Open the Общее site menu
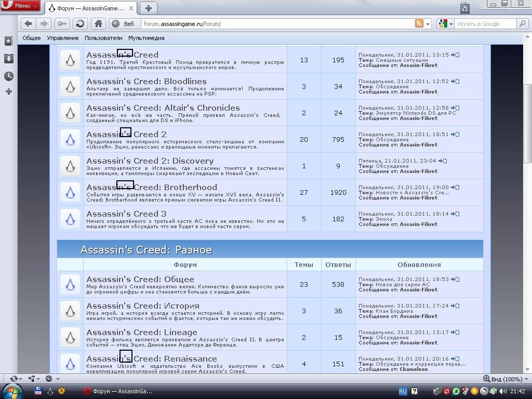Image resolution: width=532 pixels, height=399 pixels. pos(32,38)
